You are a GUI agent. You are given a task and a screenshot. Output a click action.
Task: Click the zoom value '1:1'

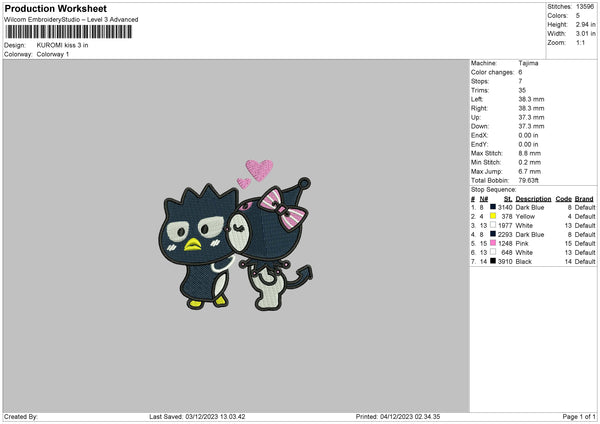point(580,42)
